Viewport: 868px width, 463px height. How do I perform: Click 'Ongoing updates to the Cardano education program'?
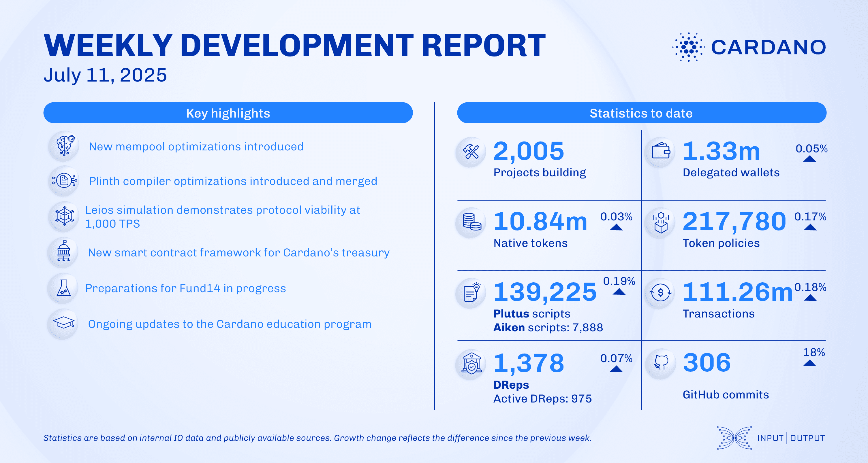(x=230, y=324)
